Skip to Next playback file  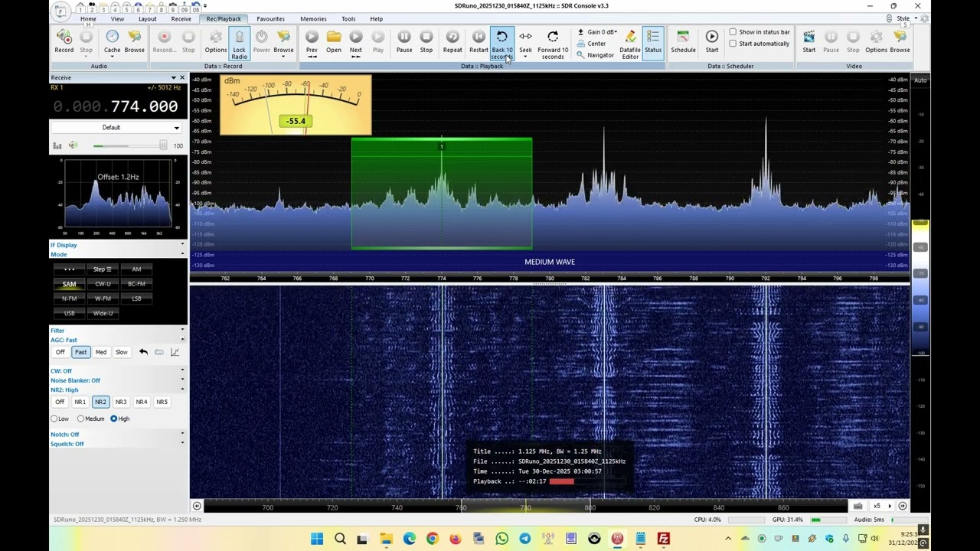[356, 42]
